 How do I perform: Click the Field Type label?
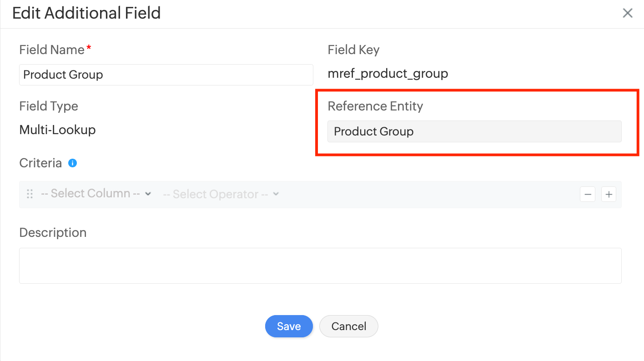[x=49, y=106]
